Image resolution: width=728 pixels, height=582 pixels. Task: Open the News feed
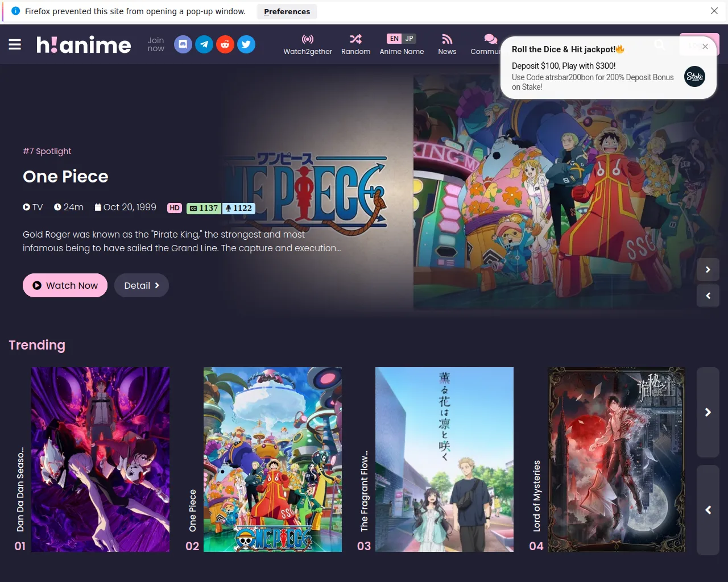point(447,44)
